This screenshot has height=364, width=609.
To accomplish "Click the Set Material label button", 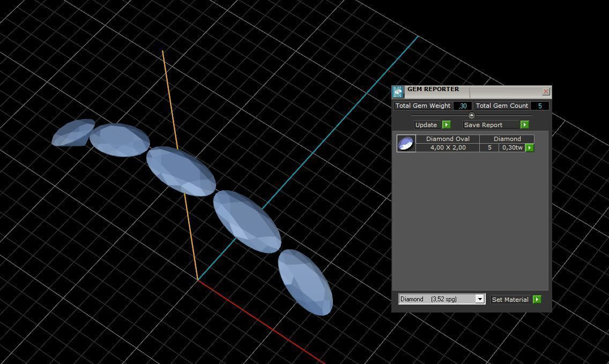I will (x=510, y=300).
